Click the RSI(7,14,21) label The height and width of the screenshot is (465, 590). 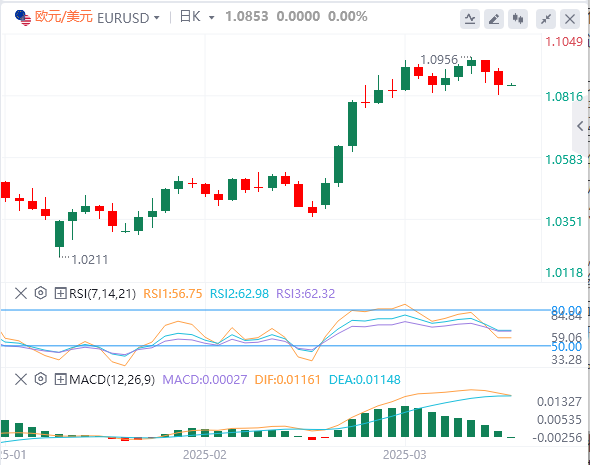[102, 293]
